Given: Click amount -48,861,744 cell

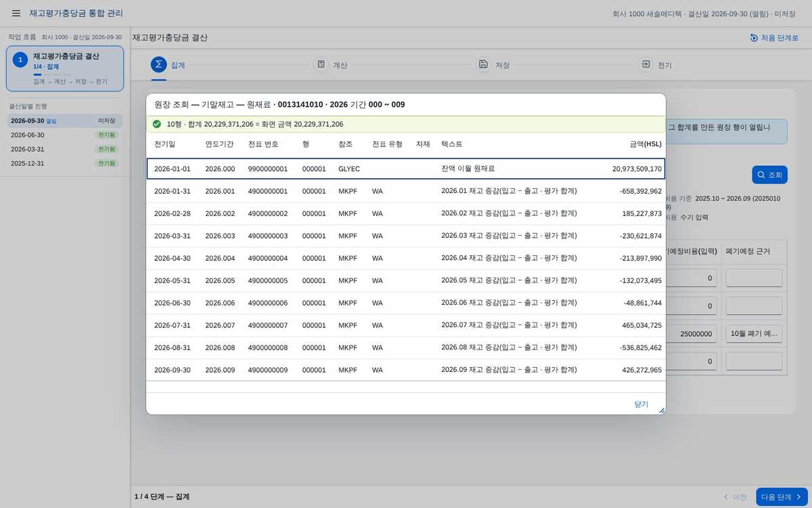Looking at the screenshot, I should tap(642, 303).
